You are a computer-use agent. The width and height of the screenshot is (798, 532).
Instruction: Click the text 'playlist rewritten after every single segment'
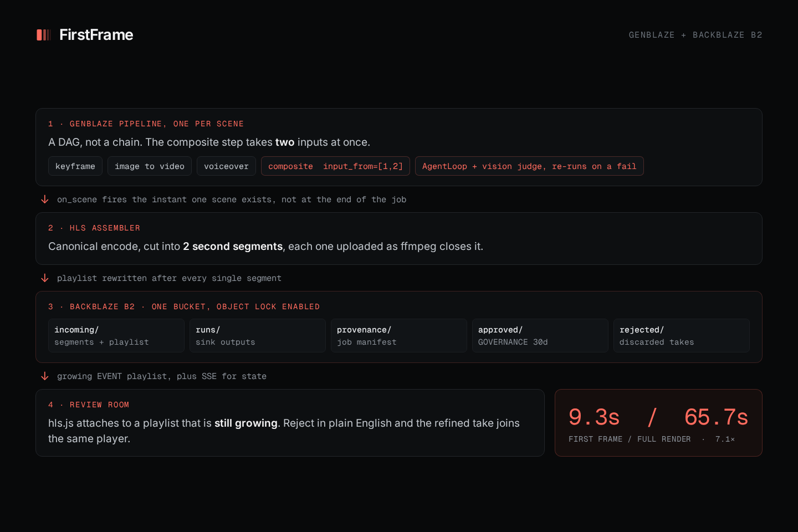pos(169,278)
